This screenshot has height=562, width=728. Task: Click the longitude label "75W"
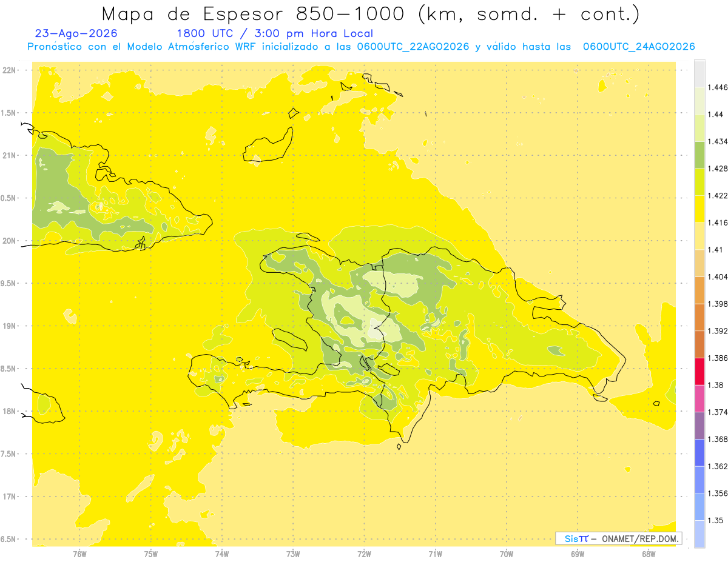pos(151,554)
